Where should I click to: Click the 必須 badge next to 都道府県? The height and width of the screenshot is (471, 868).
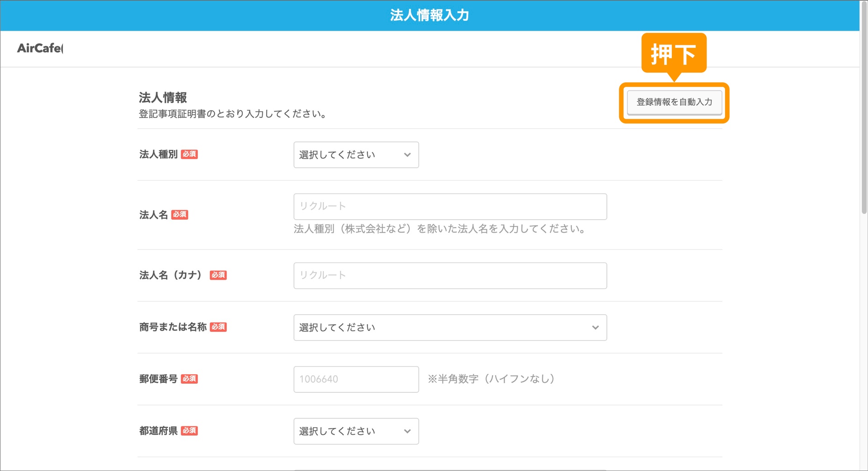coord(189,431)
